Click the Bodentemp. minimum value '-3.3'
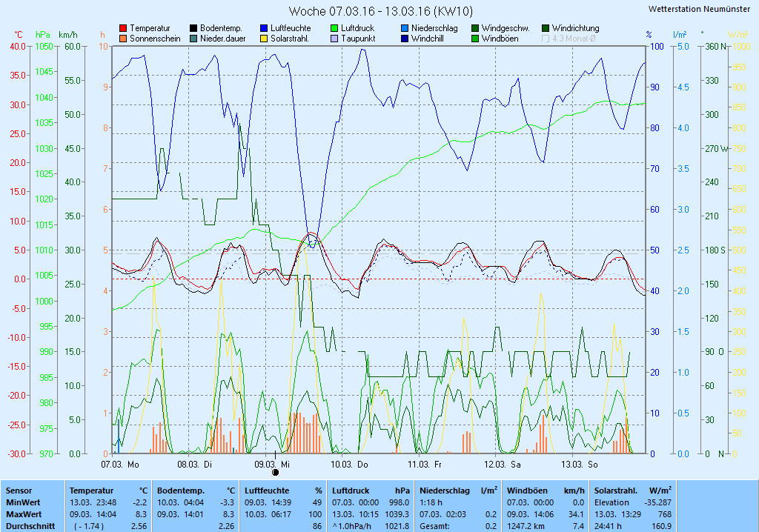The image size is (759, 532). (x=227, y=502)
